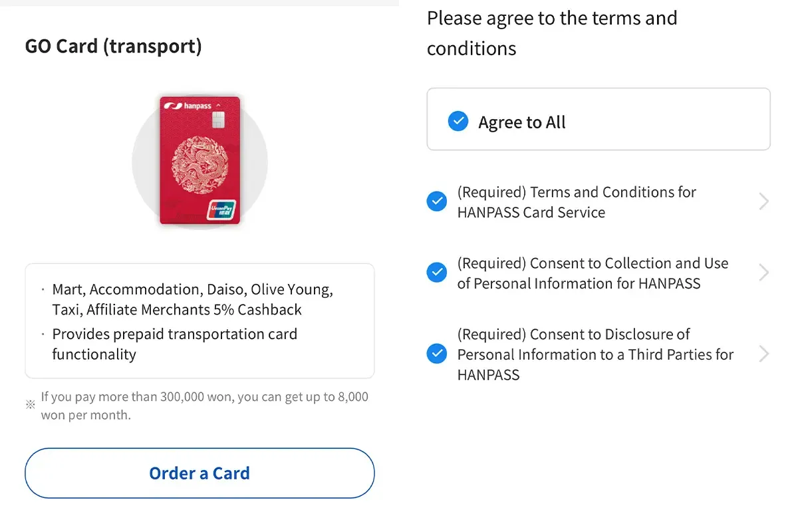Viewport: 798px width, 532px height.
Task: Click the reference mark note icon
Action: [30, 404]
